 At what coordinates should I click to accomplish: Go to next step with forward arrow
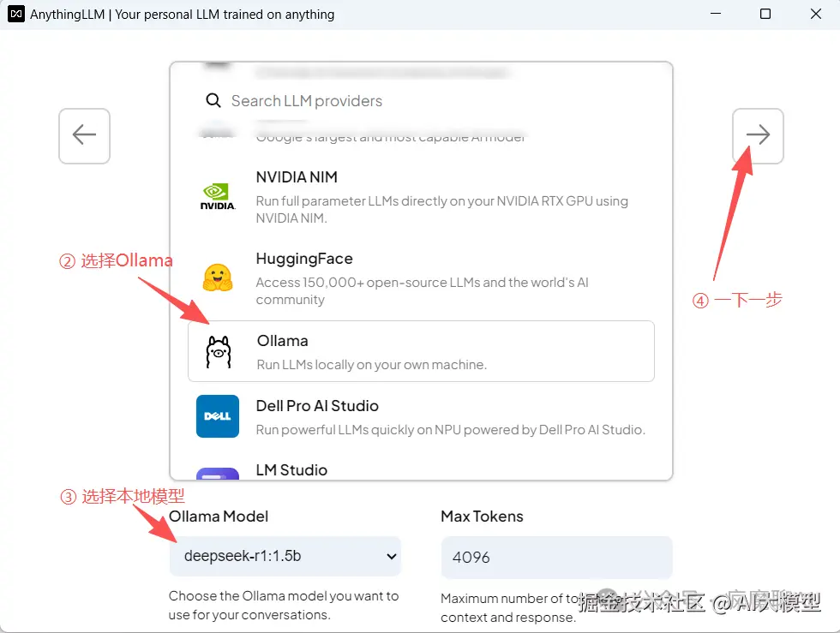click(x=758, y=135)
